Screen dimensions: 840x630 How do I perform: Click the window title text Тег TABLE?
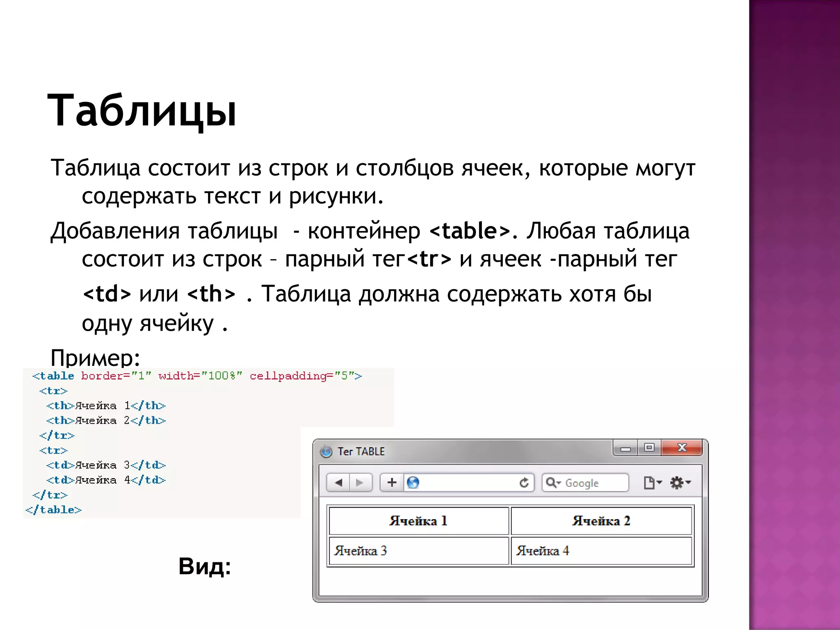coord(361,452)
